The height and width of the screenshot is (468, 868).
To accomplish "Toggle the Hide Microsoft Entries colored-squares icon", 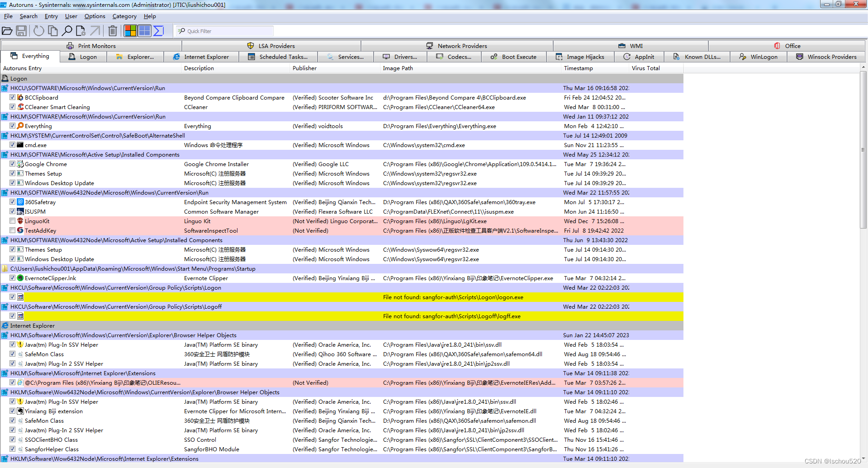I will 130,31.
